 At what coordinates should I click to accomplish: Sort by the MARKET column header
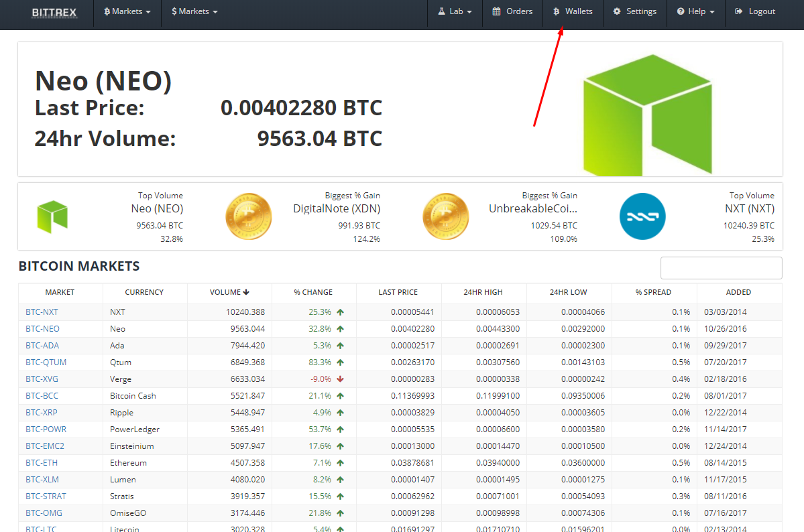pos(60,292)
